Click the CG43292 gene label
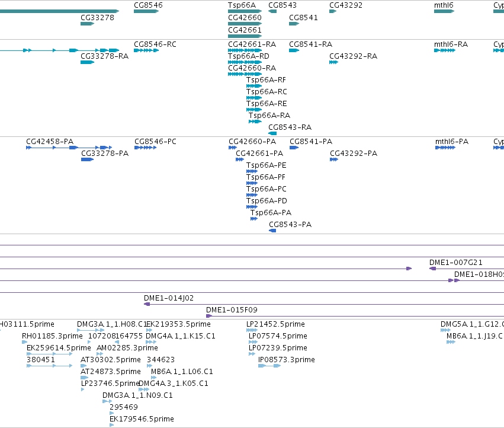The width and height of the screenshot is (504, 428). (346, 5)
